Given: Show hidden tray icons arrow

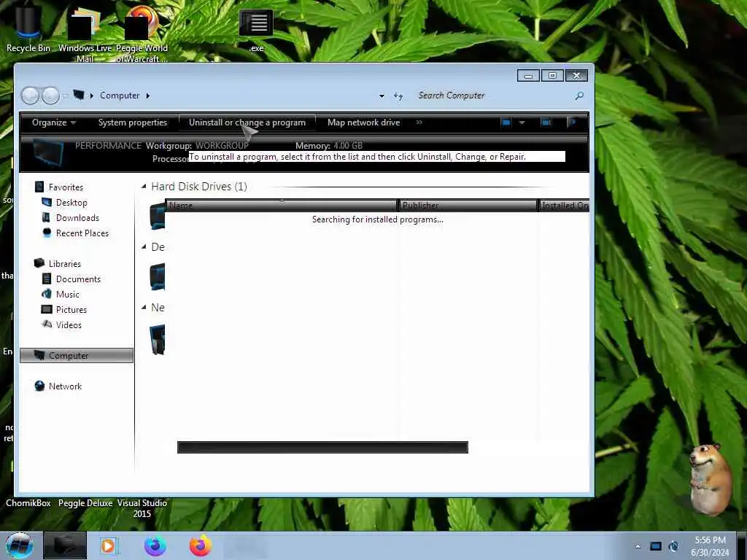Looking at the screenshot, I should point(638,546).
